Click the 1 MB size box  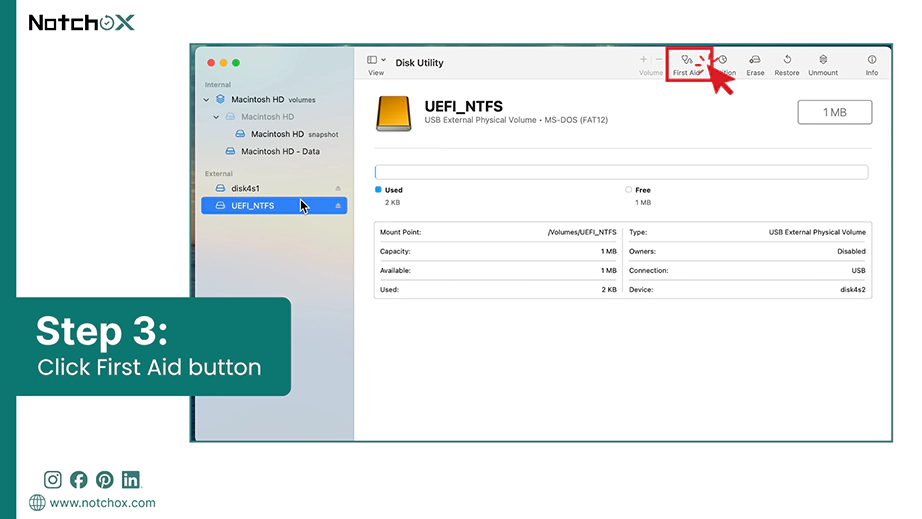834,112
